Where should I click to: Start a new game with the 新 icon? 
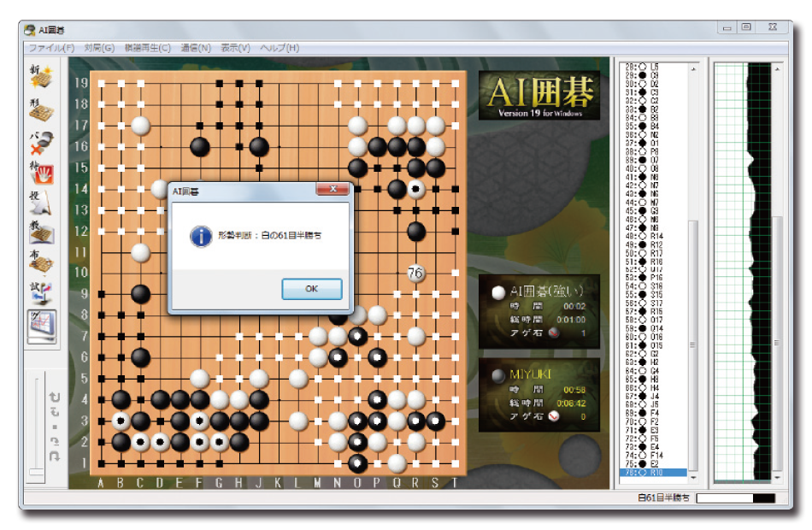(x=41, y=77)
